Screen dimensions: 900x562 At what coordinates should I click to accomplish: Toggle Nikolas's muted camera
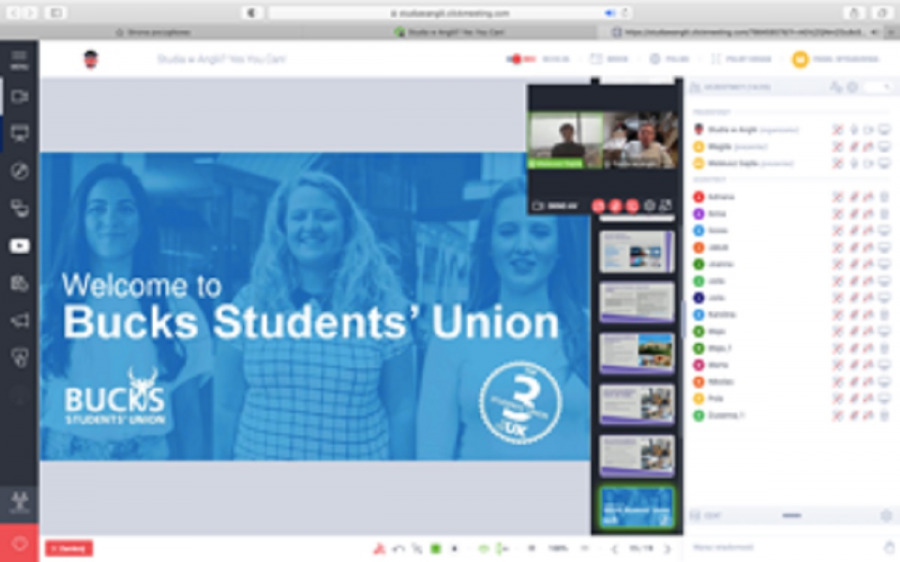pos(868,382)
